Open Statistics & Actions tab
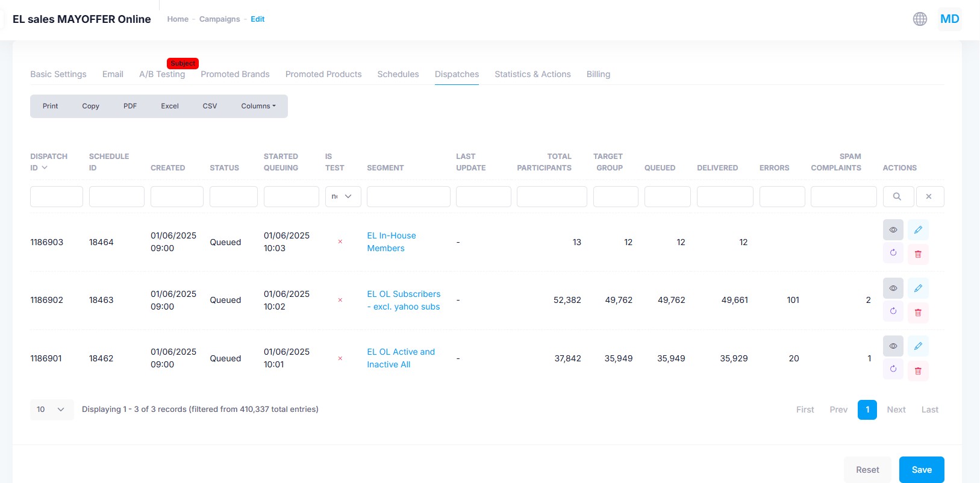 (532, 74)
